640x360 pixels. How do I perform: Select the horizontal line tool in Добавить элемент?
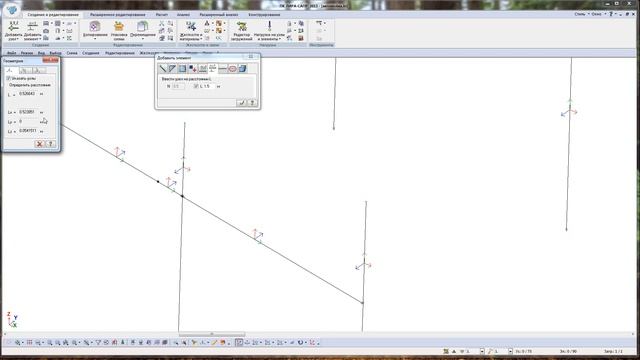coord(222,69)
